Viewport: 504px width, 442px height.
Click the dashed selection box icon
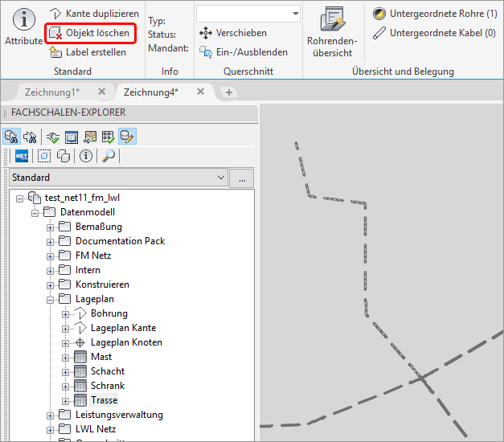[44, 156]
